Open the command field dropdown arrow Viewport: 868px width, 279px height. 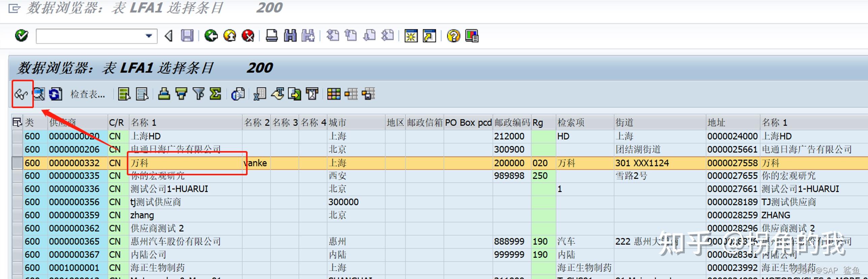tap(149, 36)
